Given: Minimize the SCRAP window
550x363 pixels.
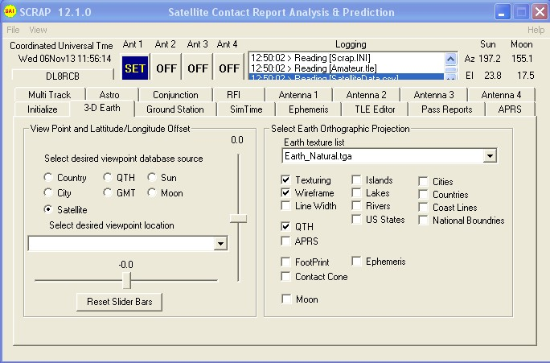Looking at the screenshot, I should pos(502,12).
